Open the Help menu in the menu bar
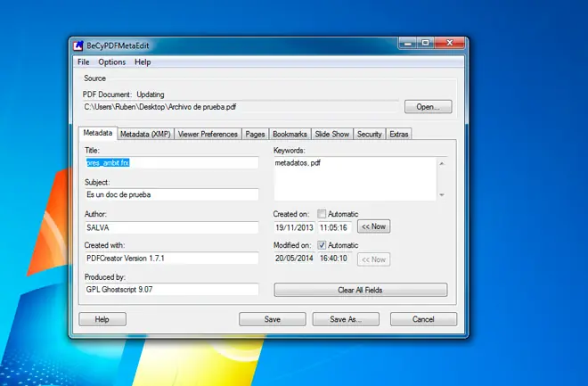This screenshot has height=386, width=588. [x=143, y=62]
